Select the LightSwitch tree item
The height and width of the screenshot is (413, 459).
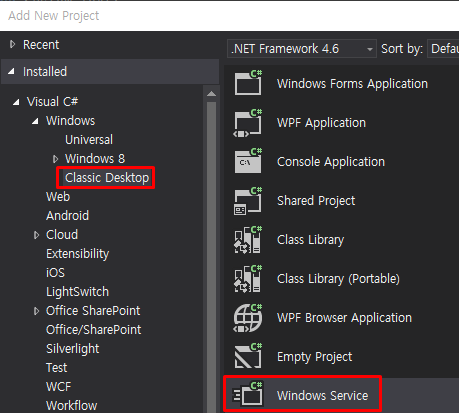click(x=77, y=291)
